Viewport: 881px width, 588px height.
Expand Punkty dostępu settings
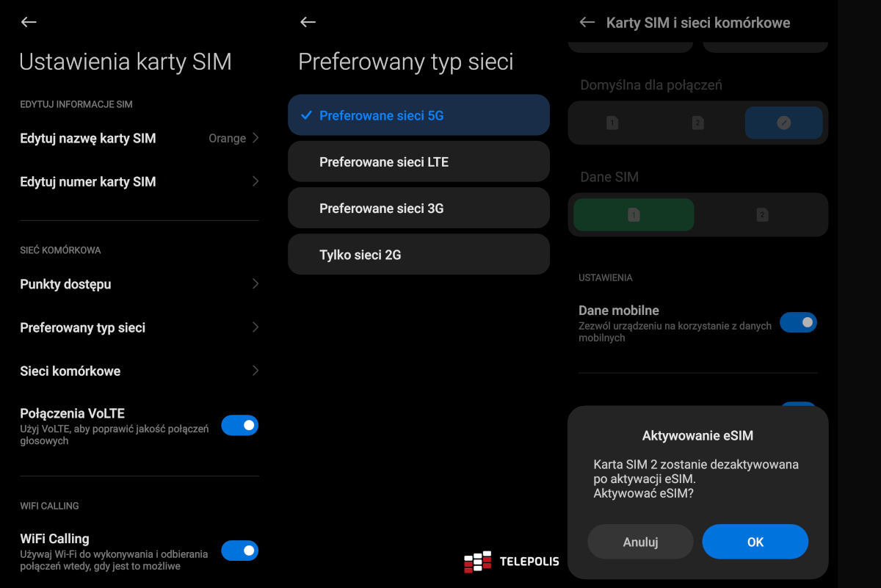pyautogui.click(x=255, y=284)
